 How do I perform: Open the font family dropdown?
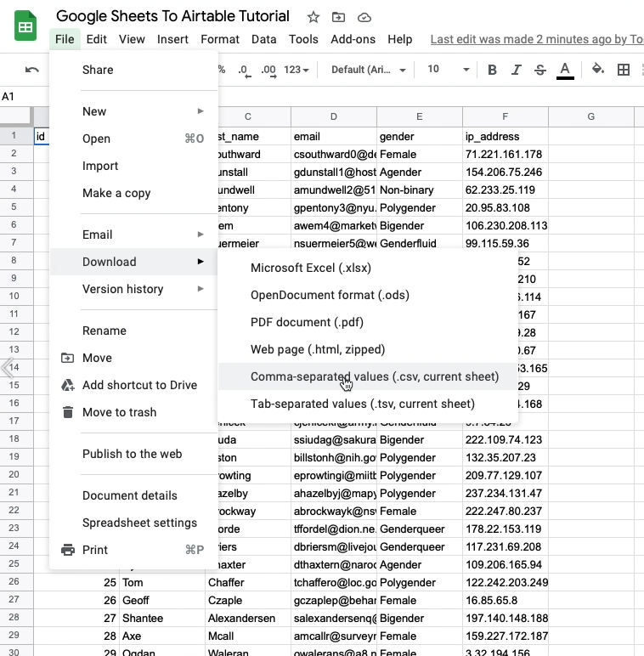click(369, 70)
